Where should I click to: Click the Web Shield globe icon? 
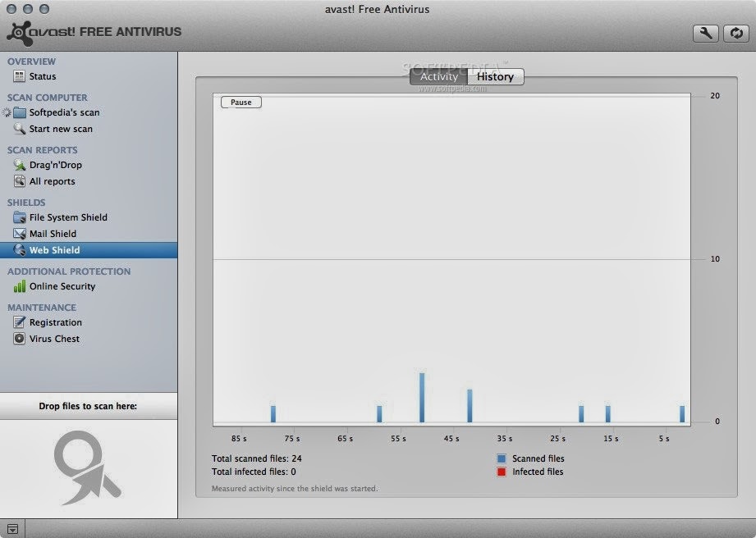coord(20,250)
